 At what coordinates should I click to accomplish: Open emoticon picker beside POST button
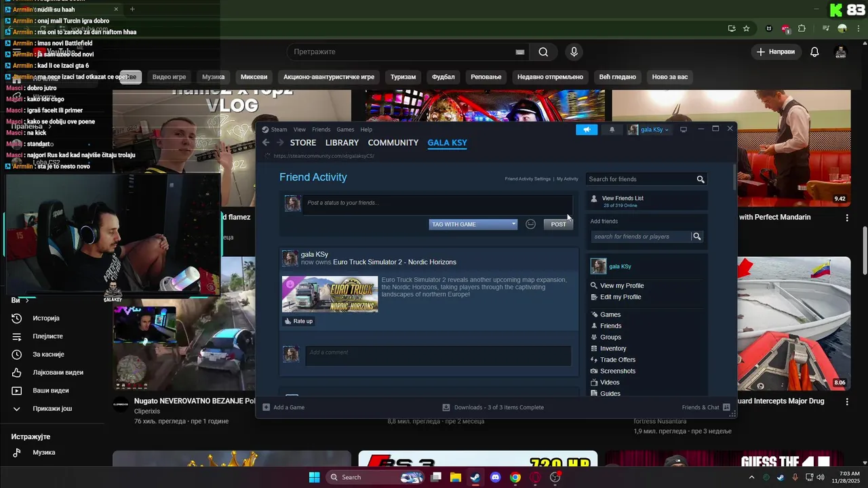(531, 224)
